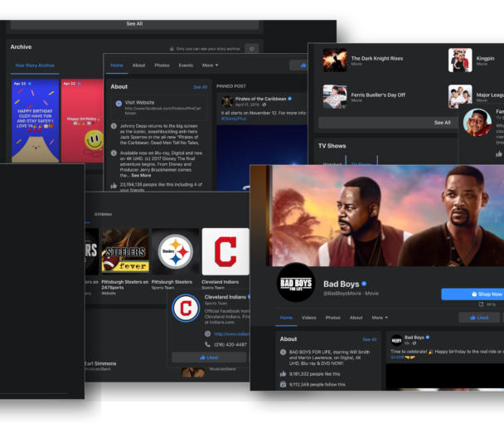504x423 pixels.
Task: Click Liked button in Cleveland Indians card
Action: click(x=209, y=357)
